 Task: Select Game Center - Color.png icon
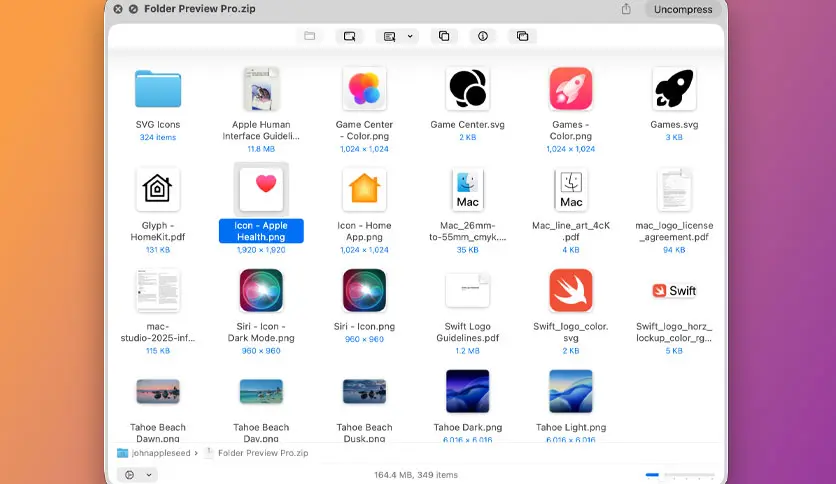(x=364, y=88)
